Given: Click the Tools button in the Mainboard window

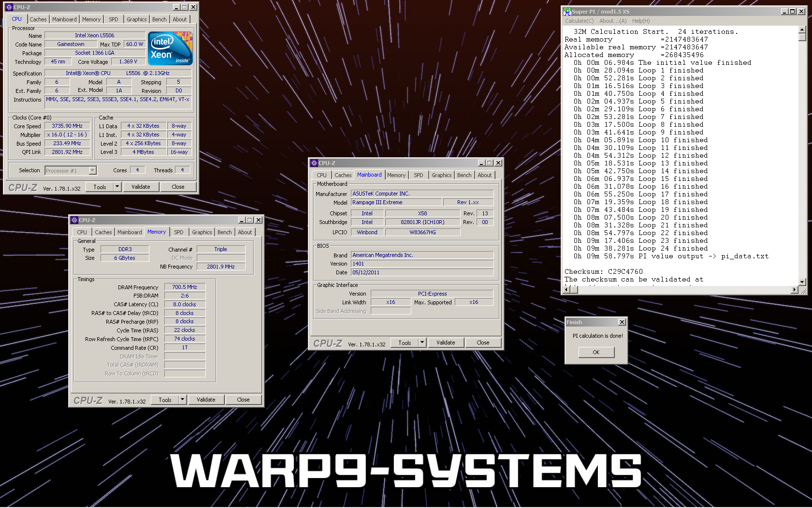Looking at the screenshot, I should pos(405,343).
